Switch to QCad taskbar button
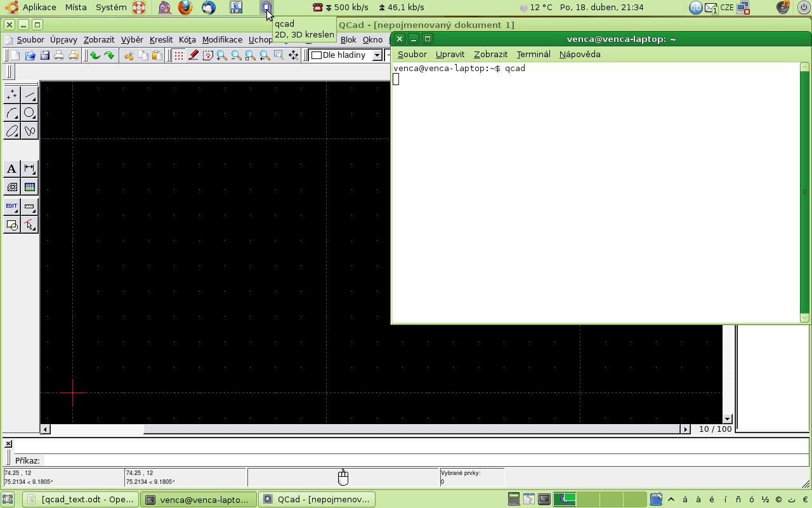This screenshot has height=508, width=812. pyautogui.click(x=317, y=499)
